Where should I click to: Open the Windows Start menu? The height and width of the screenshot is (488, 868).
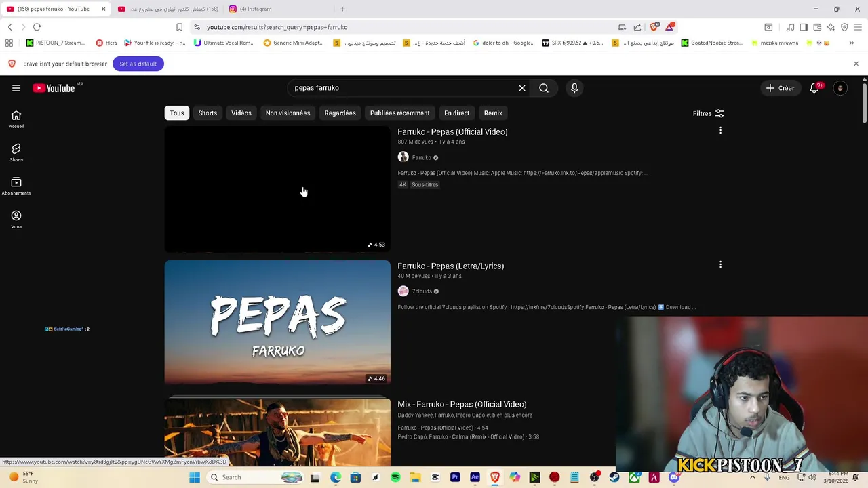point(195,477)
